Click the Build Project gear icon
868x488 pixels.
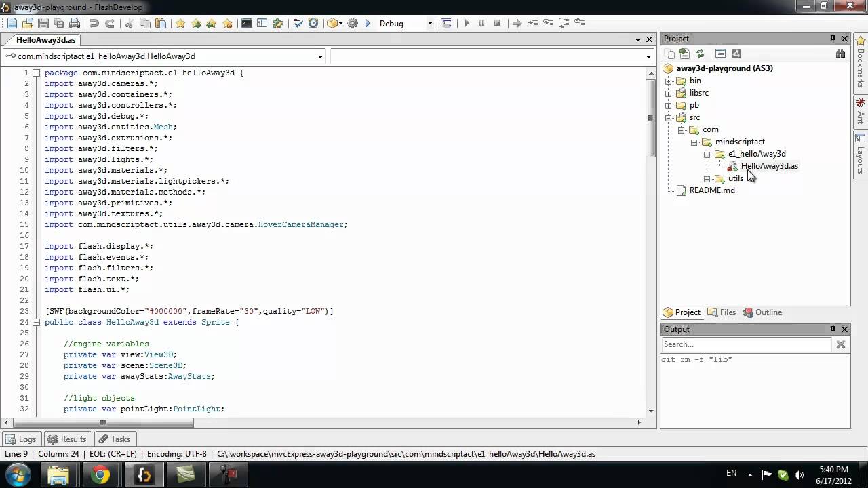(x=353, y=23)
